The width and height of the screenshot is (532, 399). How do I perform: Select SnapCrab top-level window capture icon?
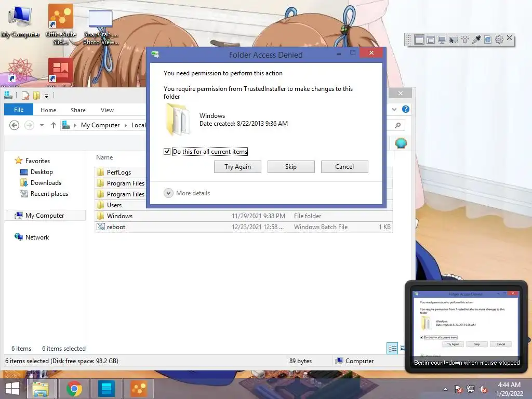click(431, 39)
